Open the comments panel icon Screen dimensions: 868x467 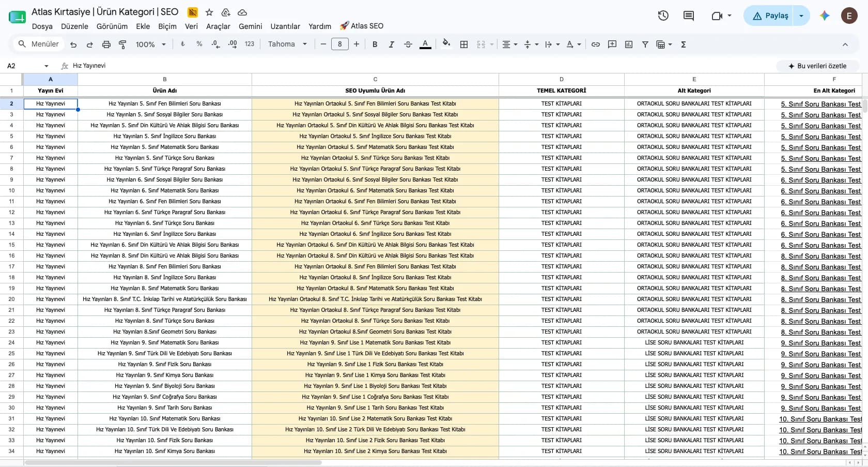click(x=689, y=16)
